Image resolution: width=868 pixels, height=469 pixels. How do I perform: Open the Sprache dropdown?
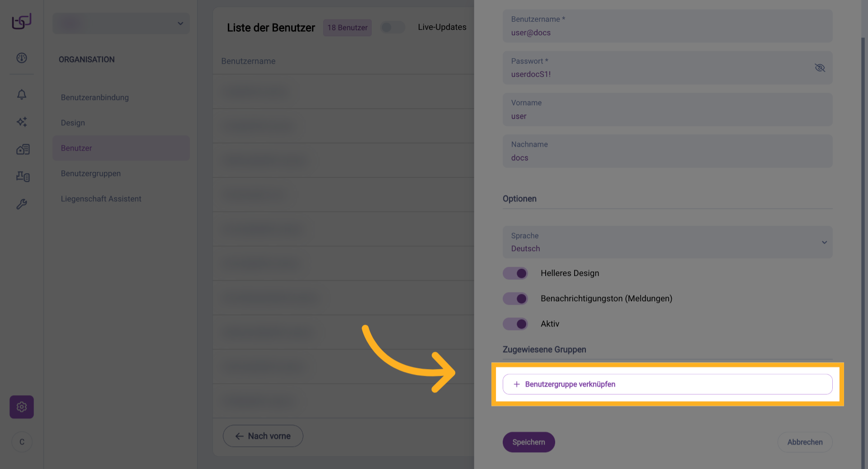coord(667,242)
